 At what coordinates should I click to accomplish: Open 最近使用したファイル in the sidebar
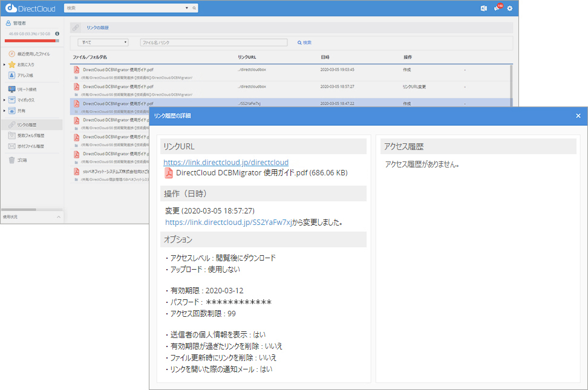pos(33,54)
